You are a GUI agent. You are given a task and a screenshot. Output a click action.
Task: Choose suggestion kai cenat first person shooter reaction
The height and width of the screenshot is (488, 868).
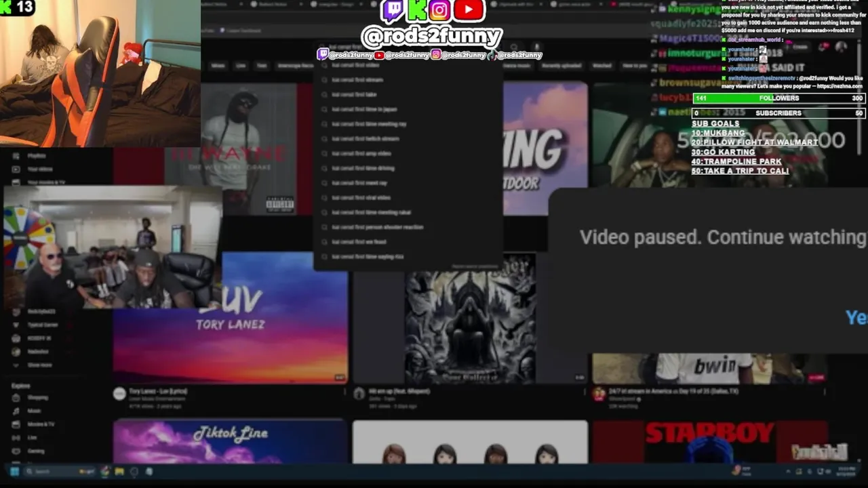(x=407, y=227)
